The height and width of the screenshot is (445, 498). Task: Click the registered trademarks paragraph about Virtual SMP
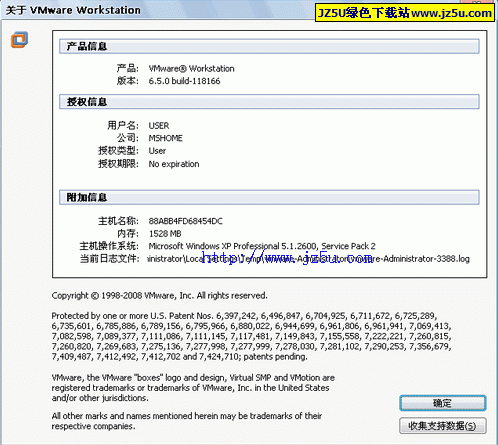(193, 388)
